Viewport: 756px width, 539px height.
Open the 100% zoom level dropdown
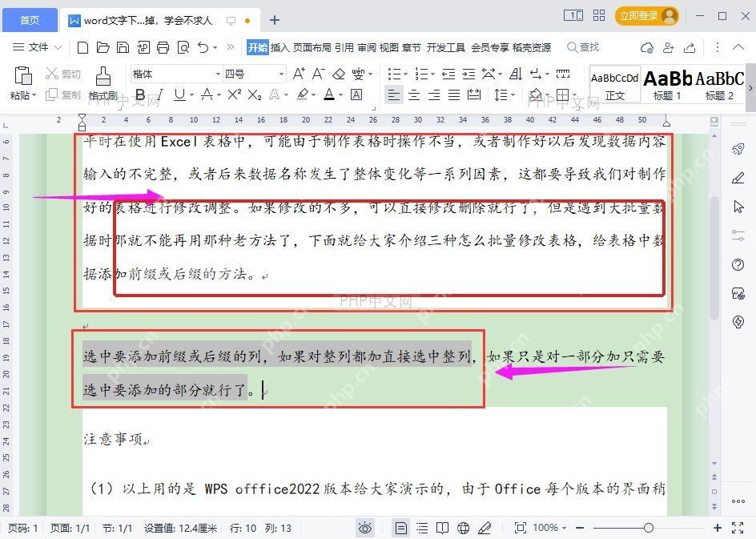pyautogui.click(x=549, y=528)
